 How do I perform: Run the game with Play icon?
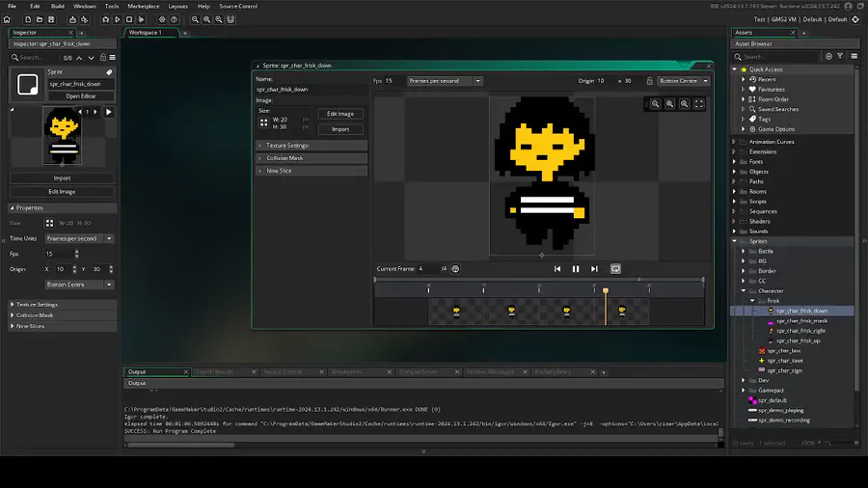[x=118, y=19]
